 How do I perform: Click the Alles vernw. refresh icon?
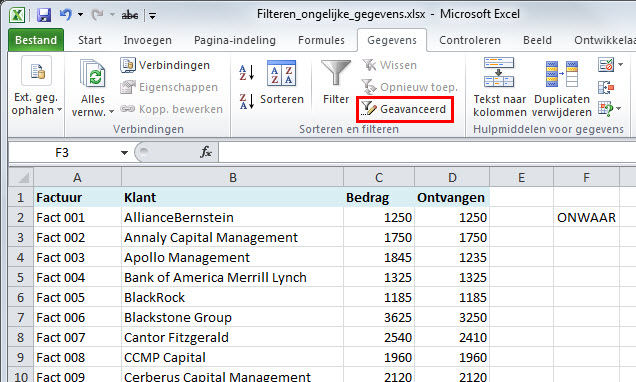point(93,74)
